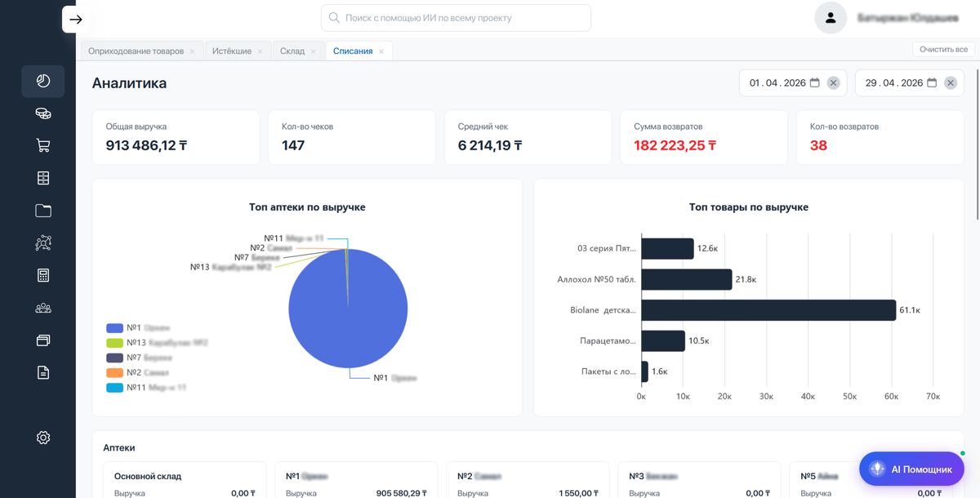The height and width of the screenshot is (498, 980).
Task: Open the coins finance sidebar icon
Action: [43, 114]
